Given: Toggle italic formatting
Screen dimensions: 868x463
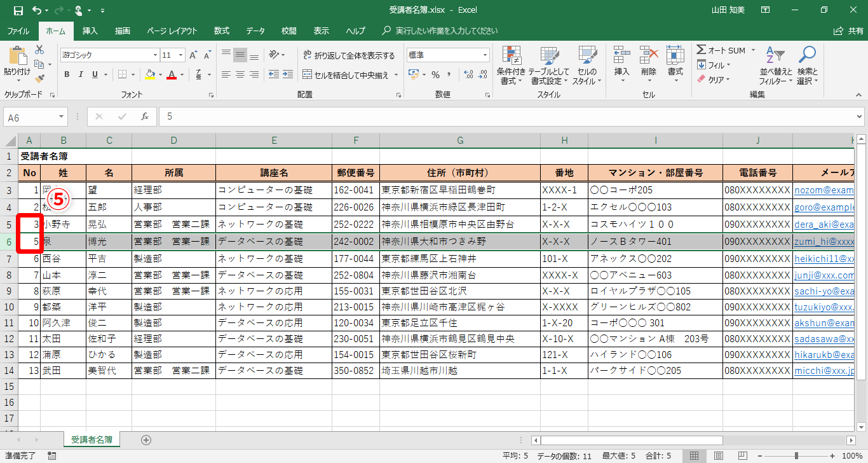Looking at the screenshot, I should [x=81, y=74].
